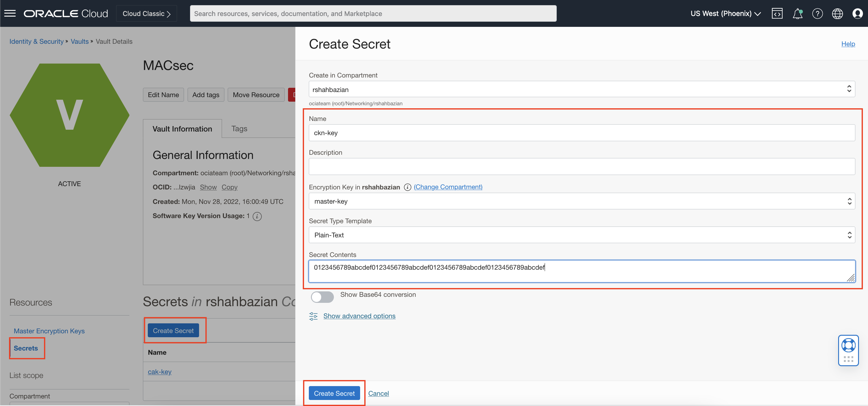
Task: Toggle Show Base64 conversion switch
Action: [x=322, y=297]
